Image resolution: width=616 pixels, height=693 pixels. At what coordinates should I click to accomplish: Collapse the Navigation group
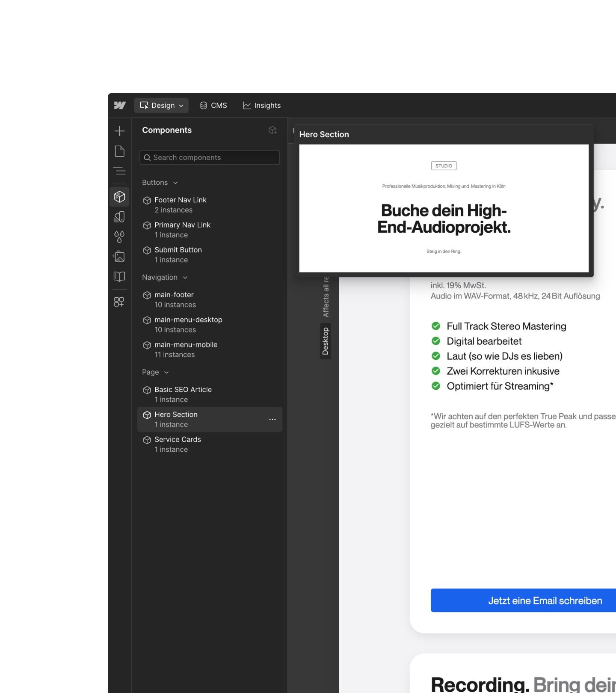(x=165, y=278)
